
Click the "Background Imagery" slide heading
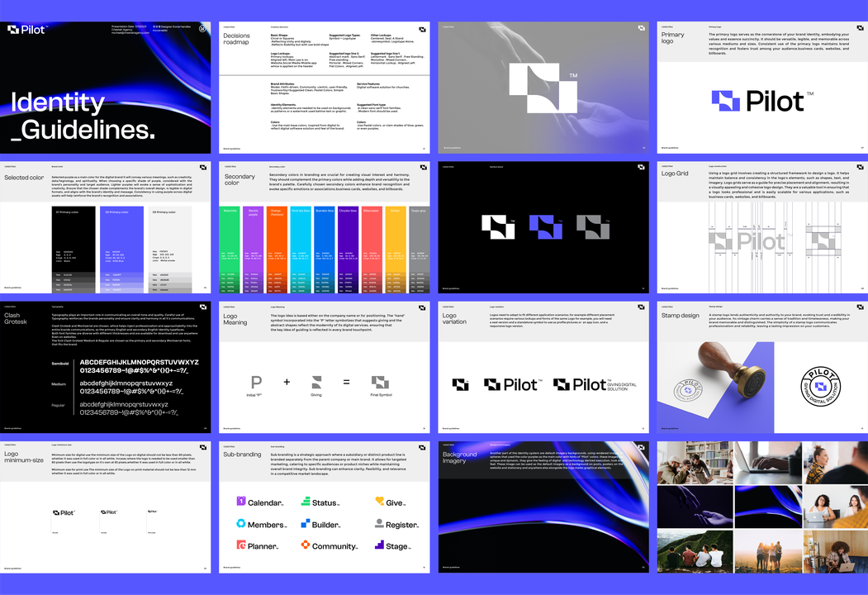pyautogui.click(x=459, y=457)
